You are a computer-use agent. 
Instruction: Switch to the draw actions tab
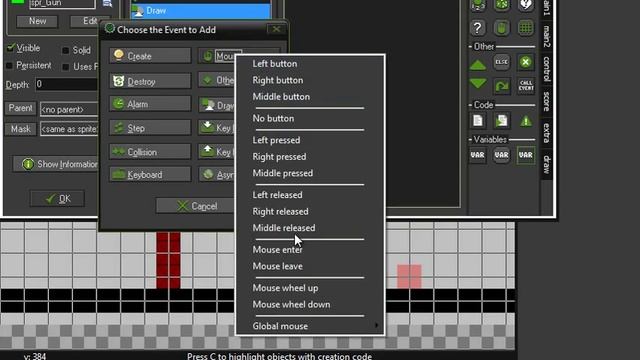pyautogui.click(x=547, y=164)
